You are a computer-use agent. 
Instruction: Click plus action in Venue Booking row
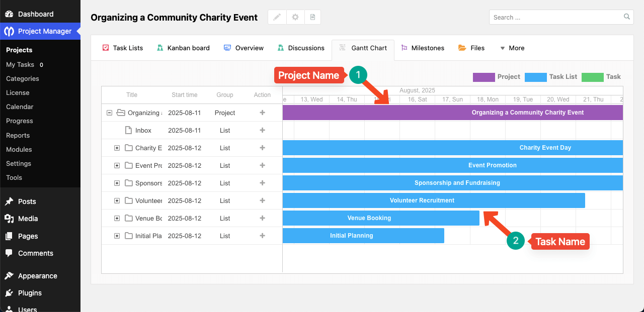(x=262, y=218)
